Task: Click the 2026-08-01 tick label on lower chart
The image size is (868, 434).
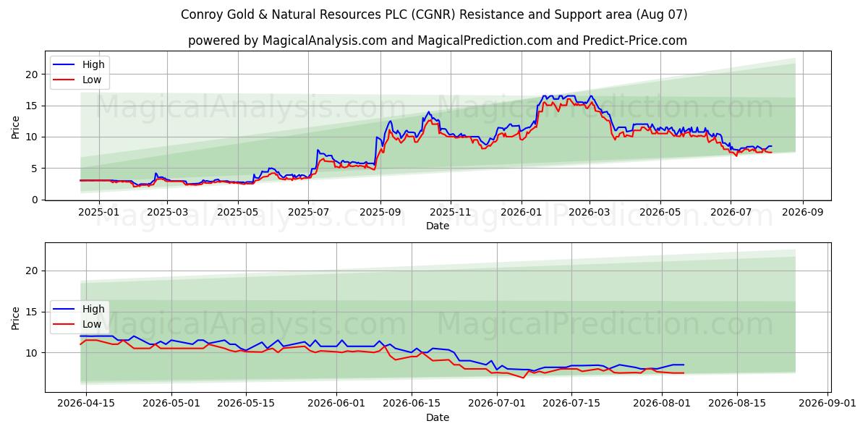Action: (x=662, y=404)
